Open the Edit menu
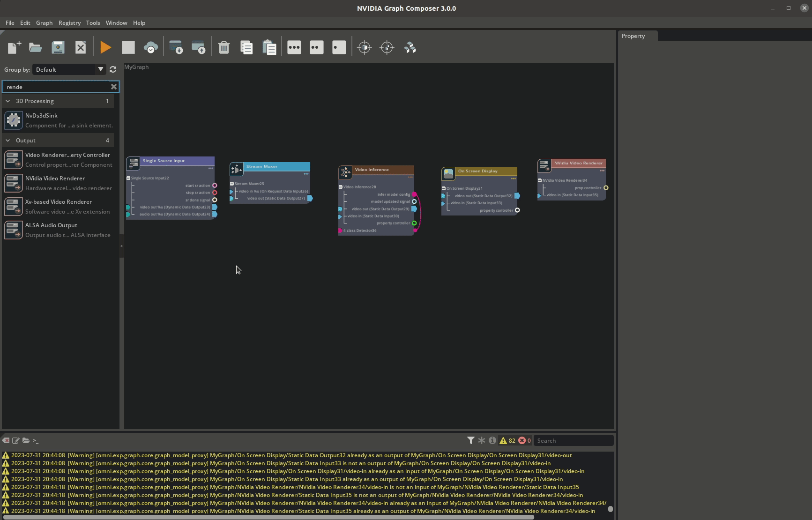 (25, 22)
